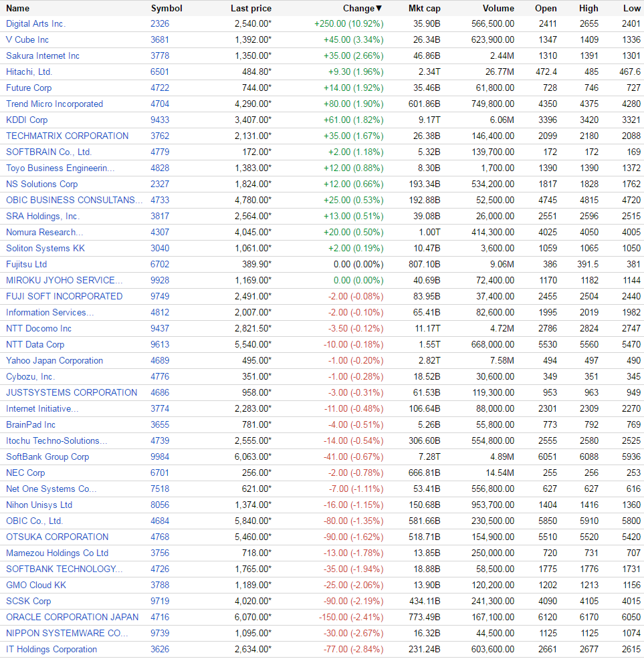Open Hitachi, Ltd. company link

[29, 72]
